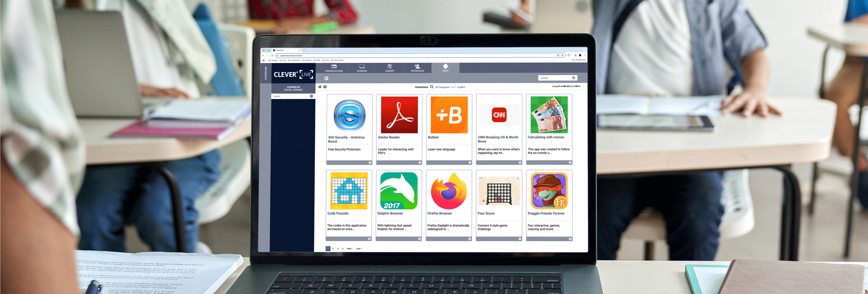868x294 pixels.
Task: Go to page 2
Action: tap(332, 249)
